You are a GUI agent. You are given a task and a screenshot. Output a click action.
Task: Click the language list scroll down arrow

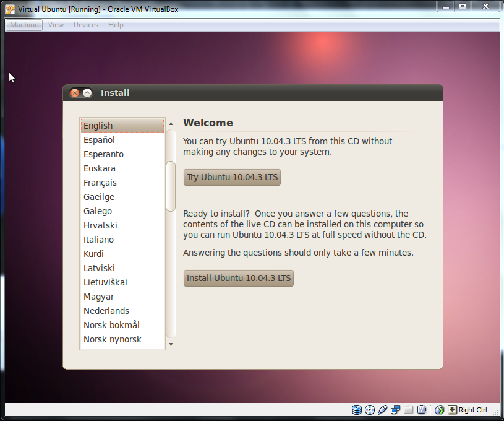pyautogui.click(x=171, y=344)
